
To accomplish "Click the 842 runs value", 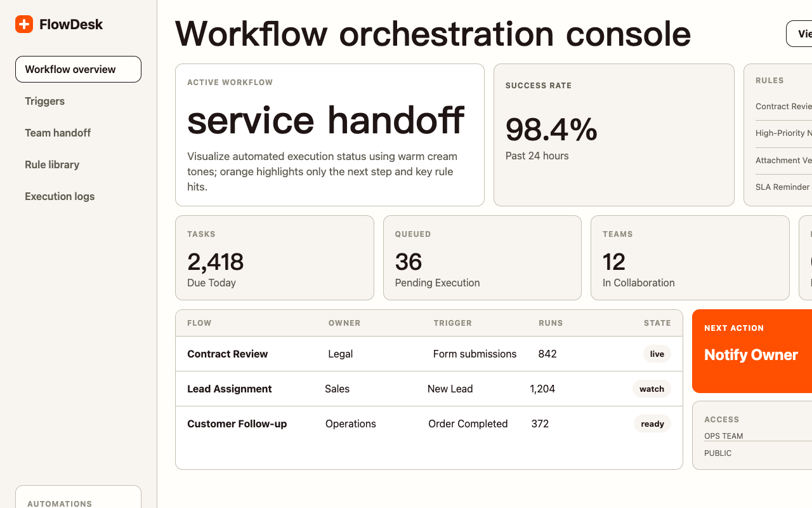I will 547,354.
